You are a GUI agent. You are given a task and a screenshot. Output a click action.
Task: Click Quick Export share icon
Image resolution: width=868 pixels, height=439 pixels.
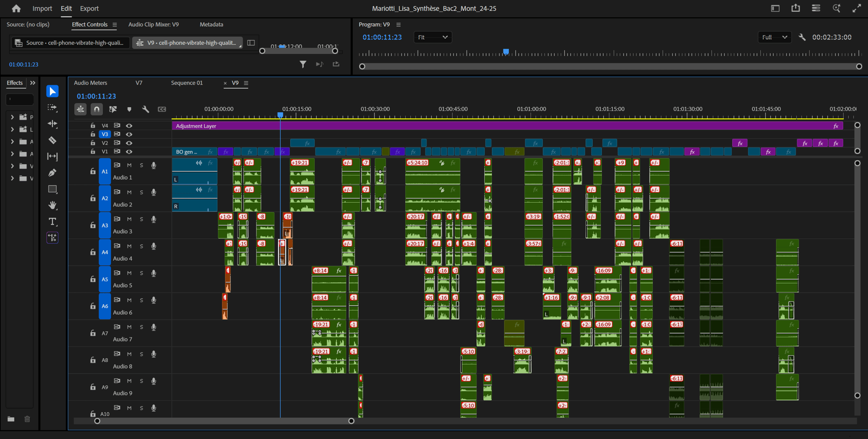tap(796, 8)
